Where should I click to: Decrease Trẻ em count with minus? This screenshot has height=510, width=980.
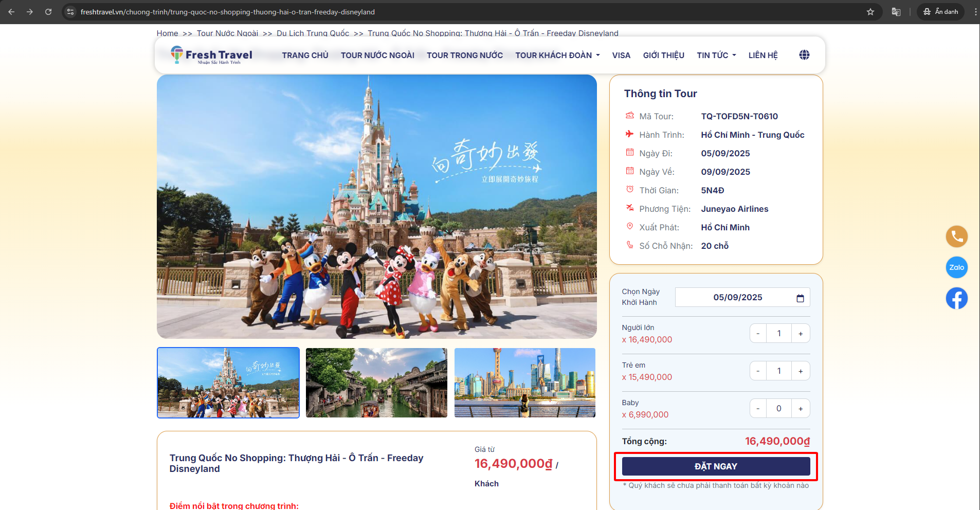pos(758,371)
